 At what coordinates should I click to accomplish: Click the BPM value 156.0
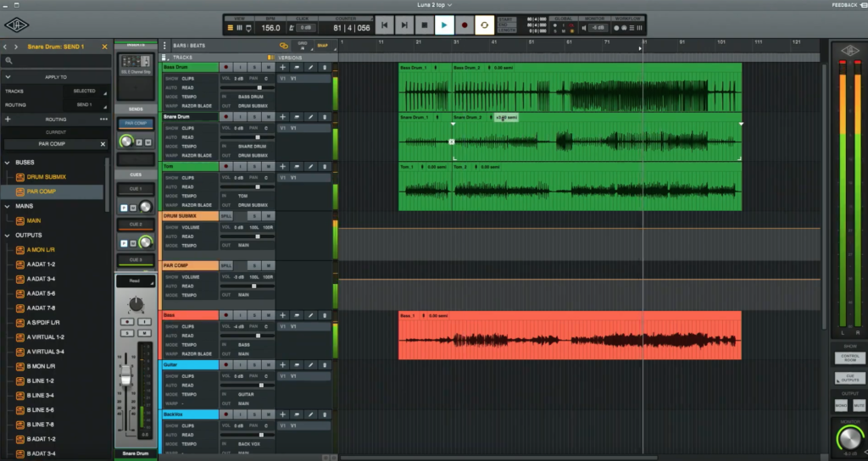click(x=270, y=28)
